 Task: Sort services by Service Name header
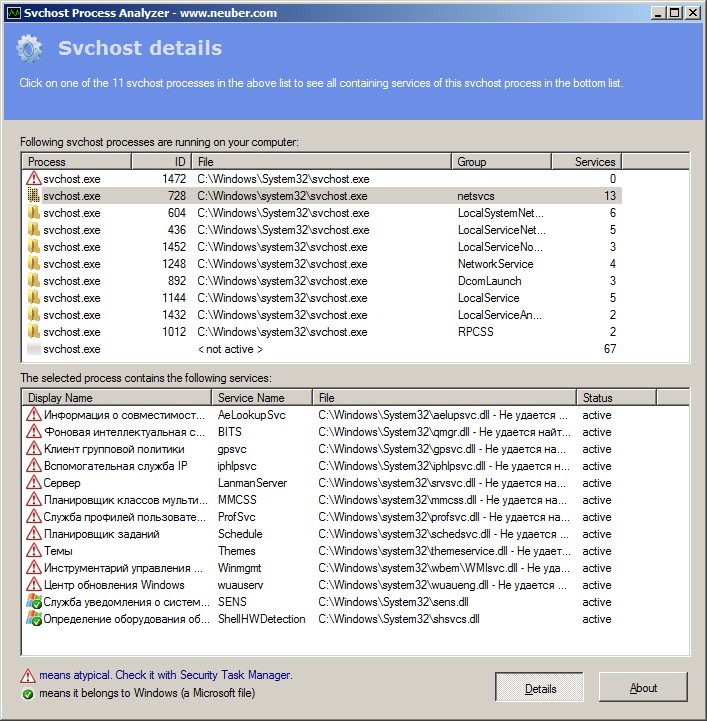pyautogui.click(x=262, y=398)
